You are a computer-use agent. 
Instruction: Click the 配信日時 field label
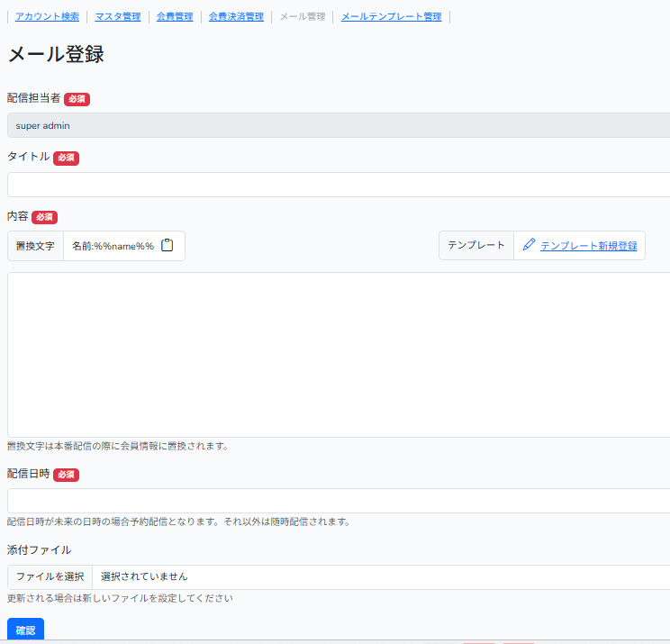pyautogui.click(x=28, y=474)
